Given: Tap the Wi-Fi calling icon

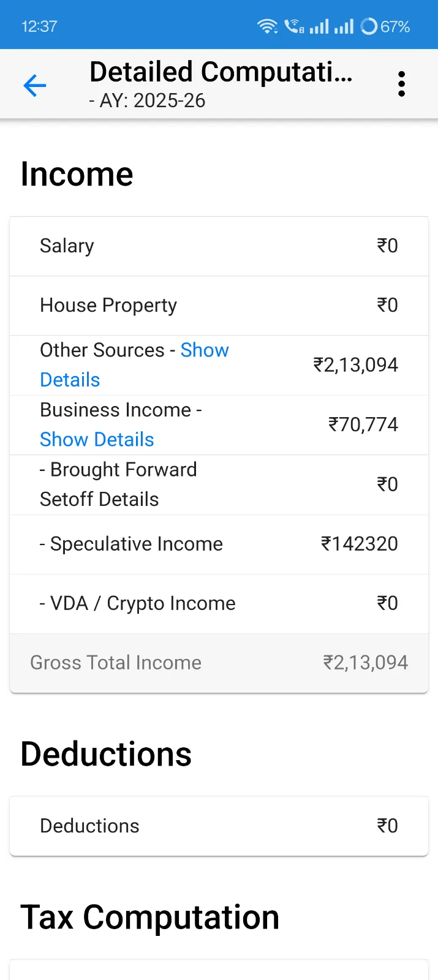Looking at the screenshot, I should click(294, 26).
